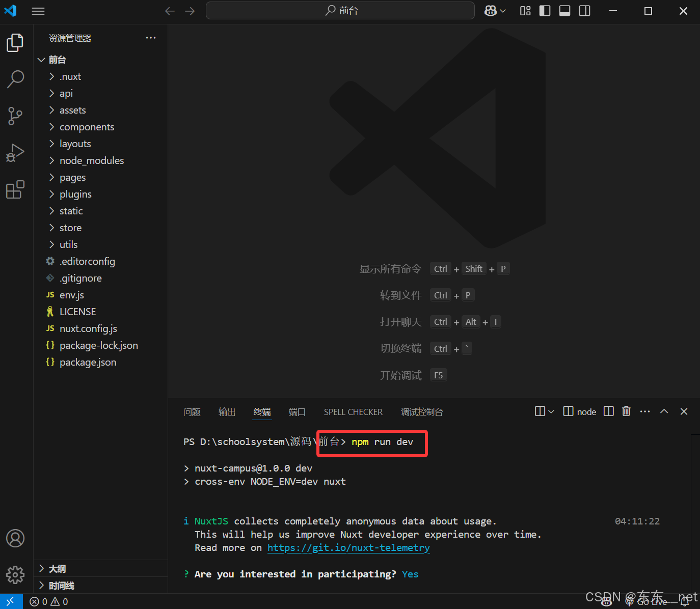Open the hamburger application menu
Image resolution: width=700 pixels, height=609 pixels.
tap(38, 11)
